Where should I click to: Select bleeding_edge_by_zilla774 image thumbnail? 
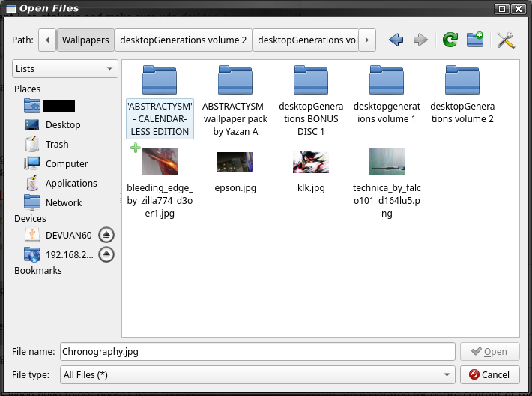[160, 162]
